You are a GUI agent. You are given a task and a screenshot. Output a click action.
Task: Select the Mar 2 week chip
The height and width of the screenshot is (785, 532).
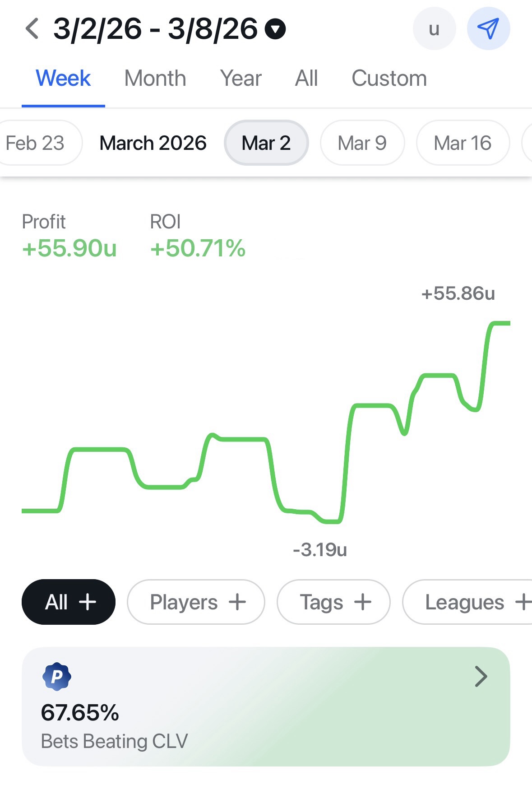coord(266,143)
